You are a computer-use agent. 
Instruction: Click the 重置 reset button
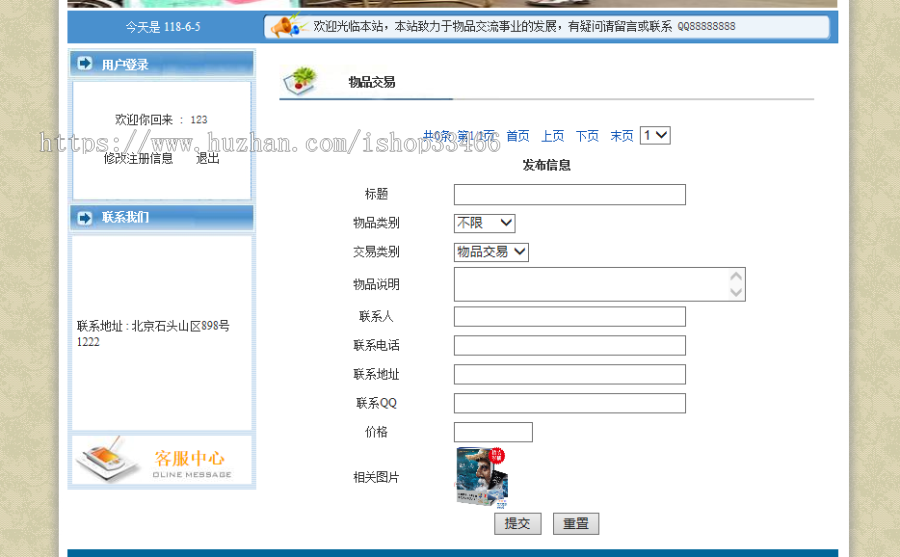pos(576,524)
